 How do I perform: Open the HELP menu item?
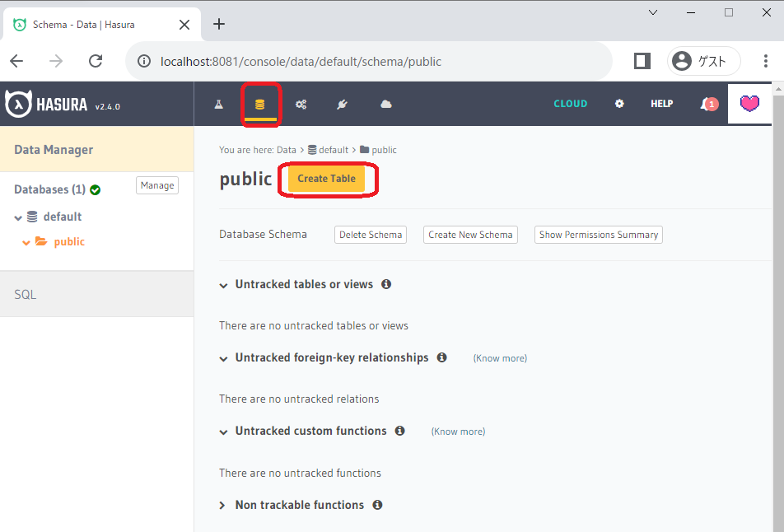[x=661, y=104]
